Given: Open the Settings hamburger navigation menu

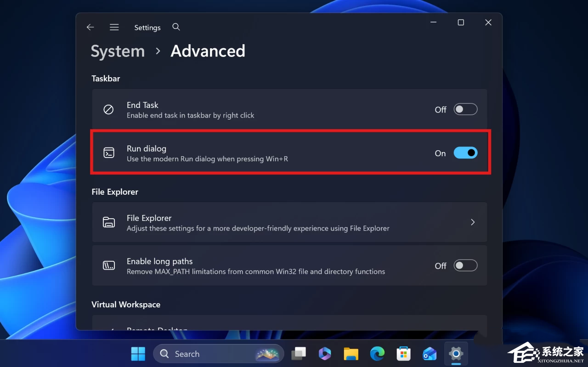Looking at the screenshot, I should [x=114, y=28].
